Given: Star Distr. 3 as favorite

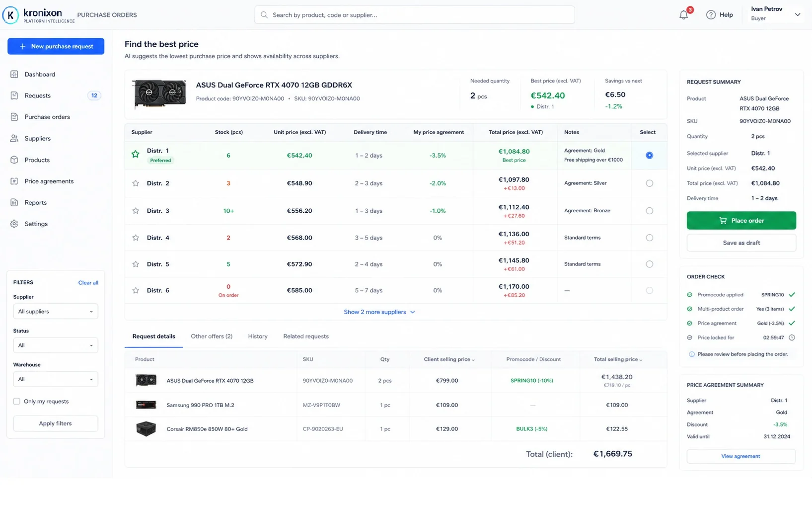Looking at the screenshot, I should pyautogui.click(x=136, y=211).
